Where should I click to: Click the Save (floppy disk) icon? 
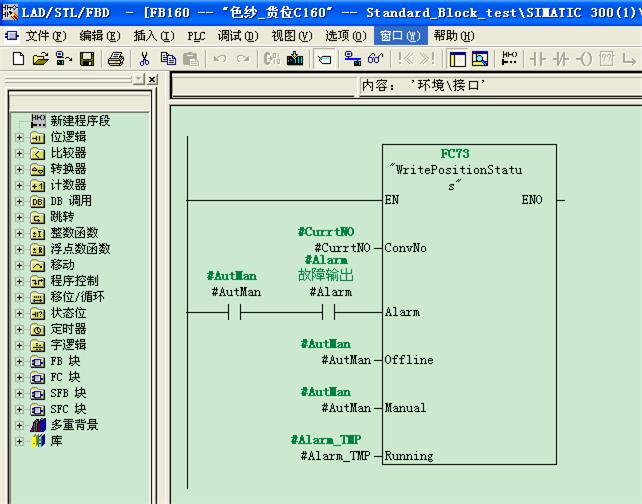tap(87, 59)
